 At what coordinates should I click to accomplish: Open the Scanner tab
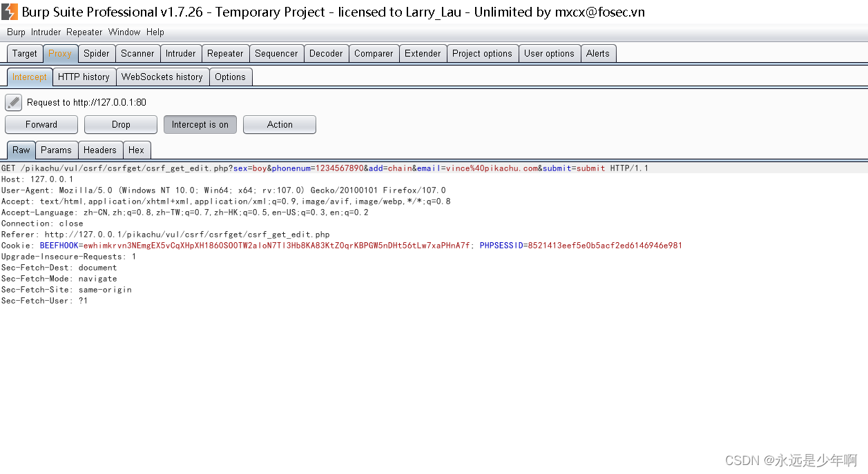(x=137, y=53)
